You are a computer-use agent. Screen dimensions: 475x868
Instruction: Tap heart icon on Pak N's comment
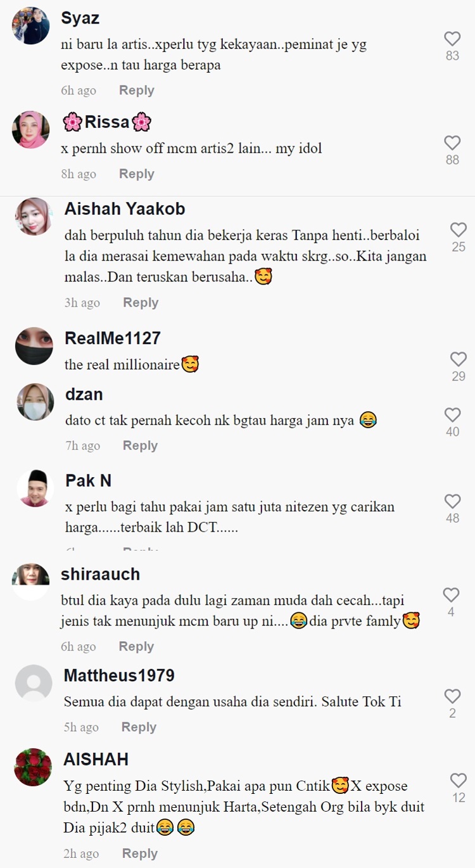pos(452,501)
